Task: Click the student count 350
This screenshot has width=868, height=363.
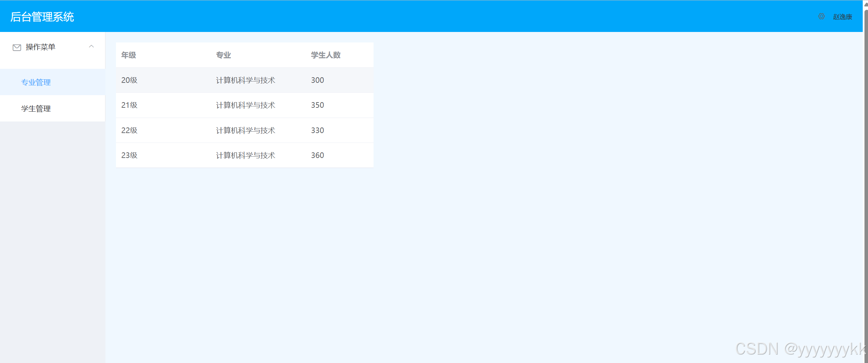Action: point(318,105)
